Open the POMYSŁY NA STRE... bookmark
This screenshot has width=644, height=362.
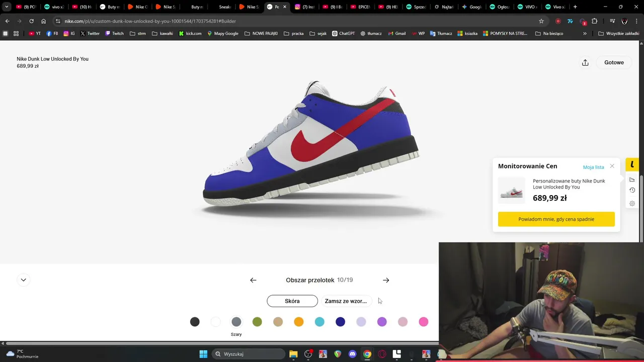pos(505,34)
